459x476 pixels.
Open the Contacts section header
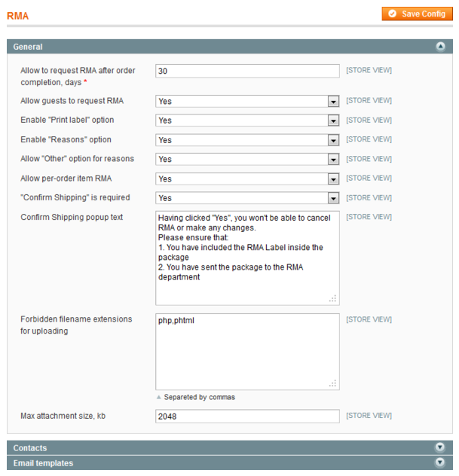[x=230, y=447]
